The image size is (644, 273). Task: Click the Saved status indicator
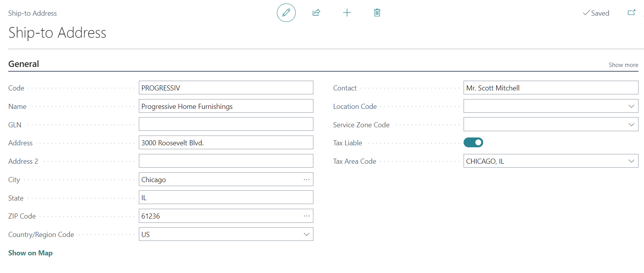[x=596, y=13]
